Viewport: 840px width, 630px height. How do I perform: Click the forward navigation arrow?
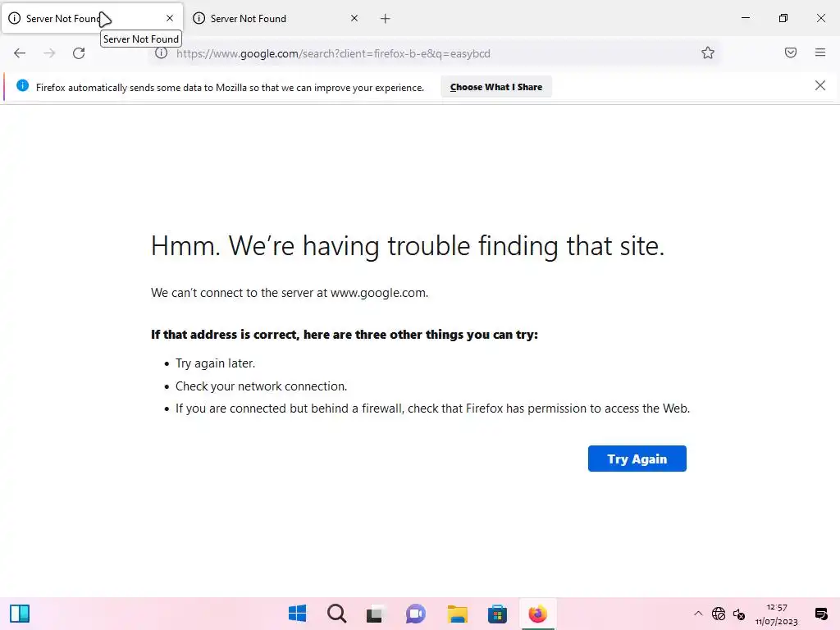[49, 53]
